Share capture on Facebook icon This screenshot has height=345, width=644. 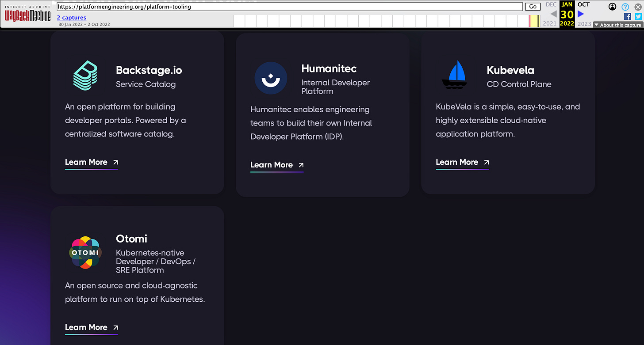(627, 16)
